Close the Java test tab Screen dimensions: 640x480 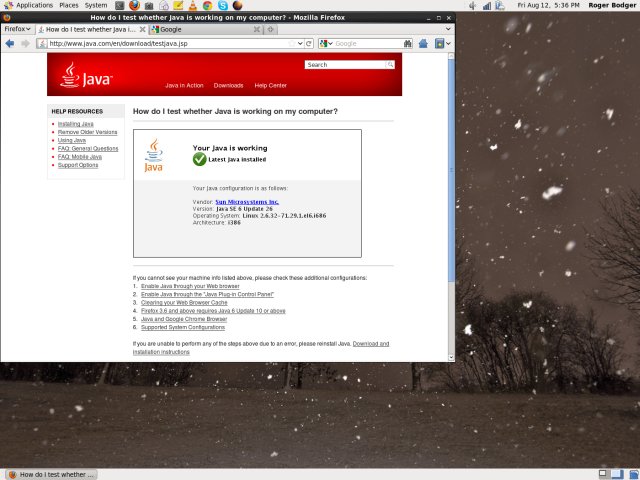[x=142, y=29]
